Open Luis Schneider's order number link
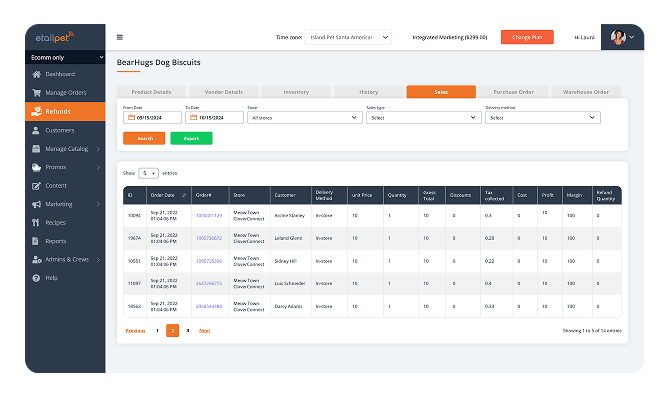Image resolution: width=669 pixels, height=398 pixels. 209,283
